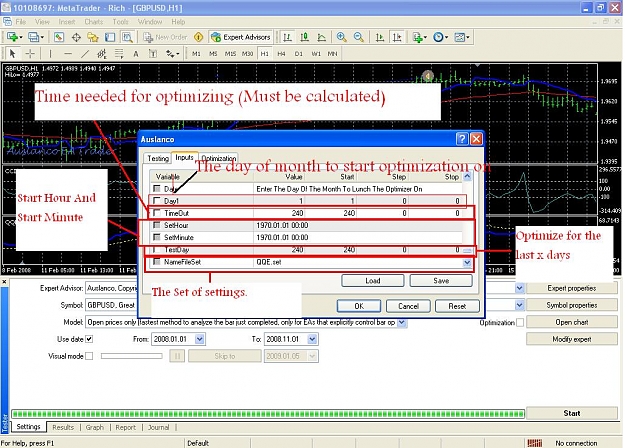The height and width of the screenshot is (448, 625).
Task: Switch chart to Line chart style
Action: pos(321,37)
